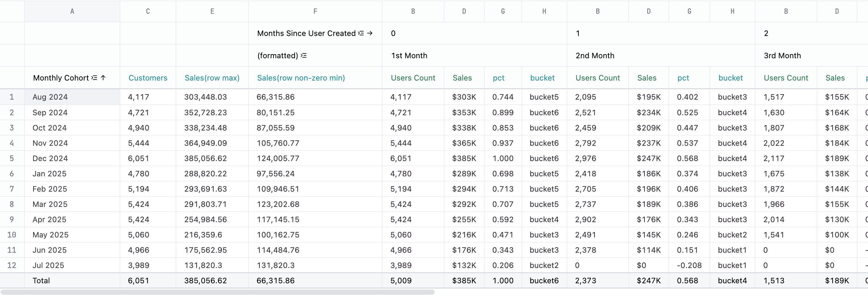Click the Dec 2024 cohort cell
The width and height of the screenshot is (868, 296).
(50, 159)
